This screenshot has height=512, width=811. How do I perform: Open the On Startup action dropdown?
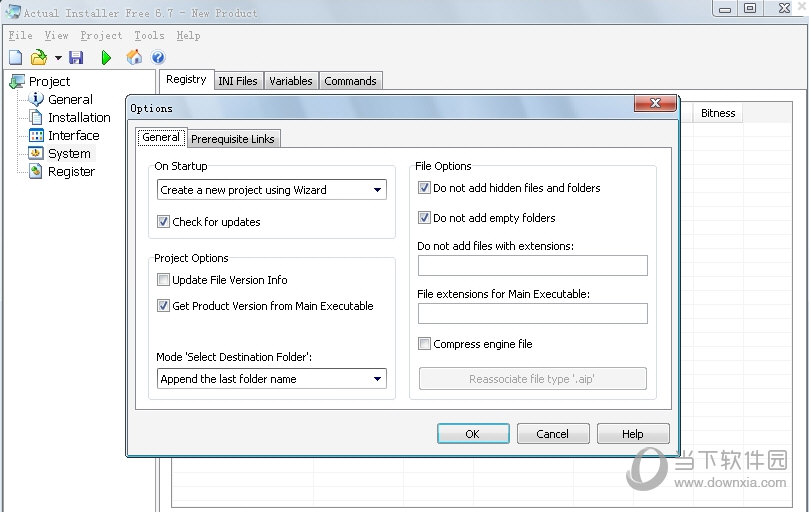[x=272, y=190]
